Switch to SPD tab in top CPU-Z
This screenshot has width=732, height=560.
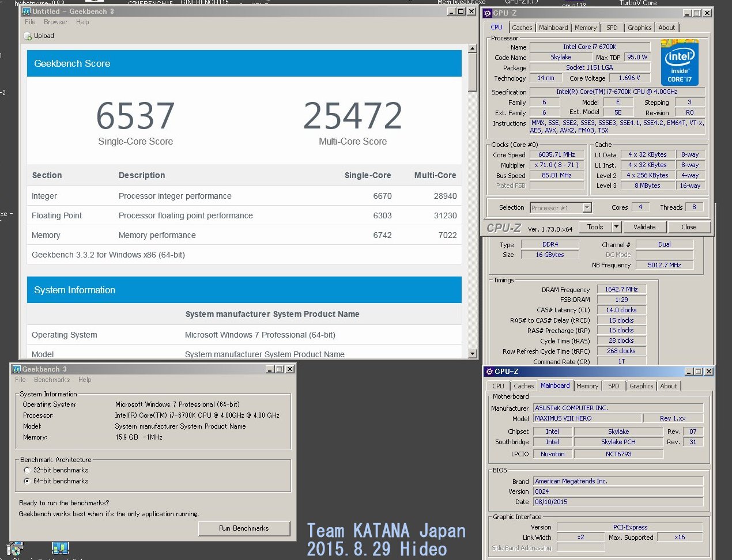click(x=612, y=28)
